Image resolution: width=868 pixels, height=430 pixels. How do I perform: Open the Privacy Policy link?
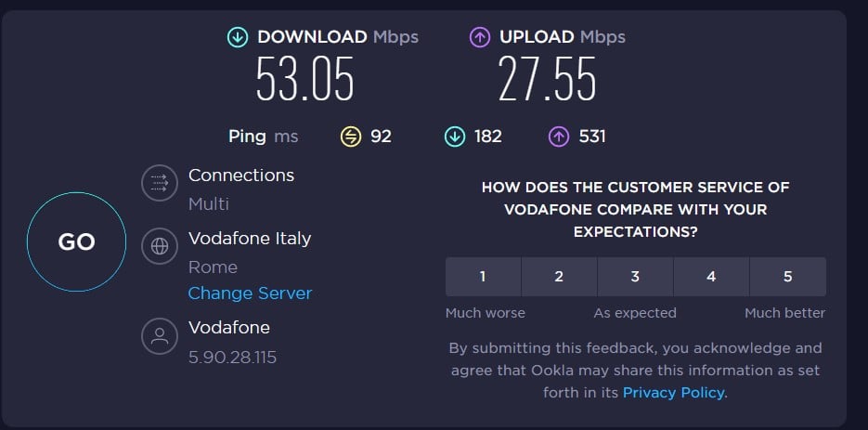point(674,392)
